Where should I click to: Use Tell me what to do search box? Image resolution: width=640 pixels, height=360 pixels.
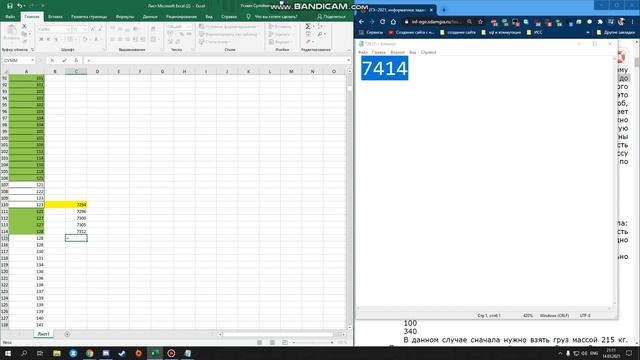click(x=272, y=17)
